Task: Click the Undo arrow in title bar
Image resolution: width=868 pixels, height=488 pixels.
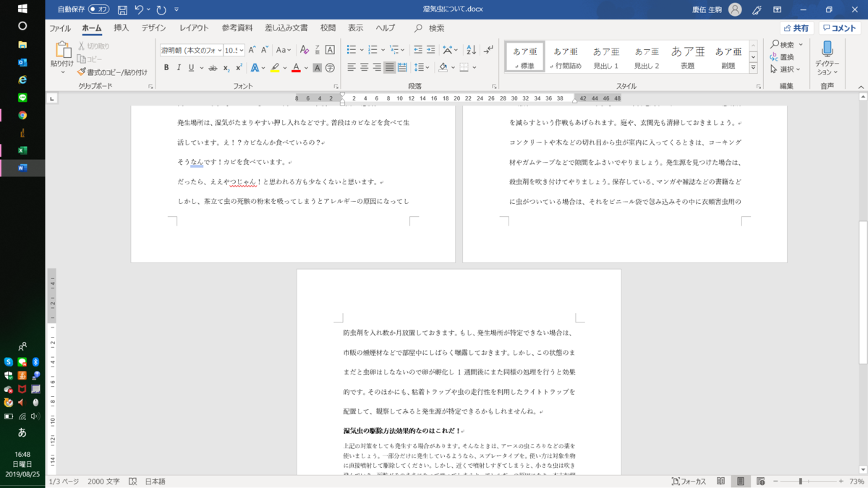Action: tap(139, 9)
